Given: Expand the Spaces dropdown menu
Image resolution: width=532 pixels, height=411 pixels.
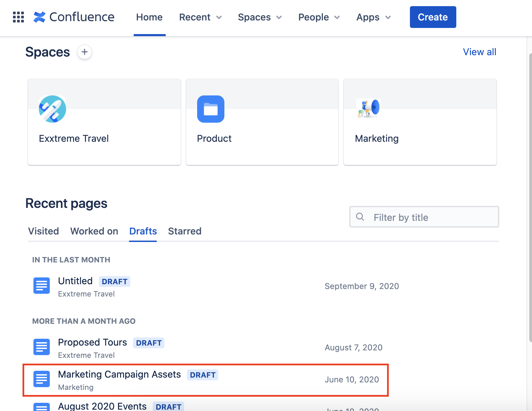Looking at the screenshot, I should pyautogui.click(x=260, y=17).
